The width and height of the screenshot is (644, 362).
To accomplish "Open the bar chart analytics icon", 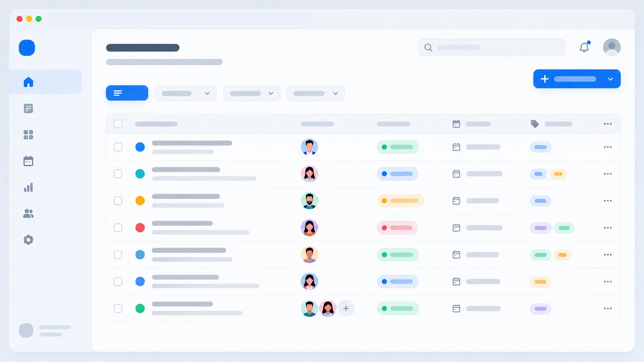I will click(28, 187).
